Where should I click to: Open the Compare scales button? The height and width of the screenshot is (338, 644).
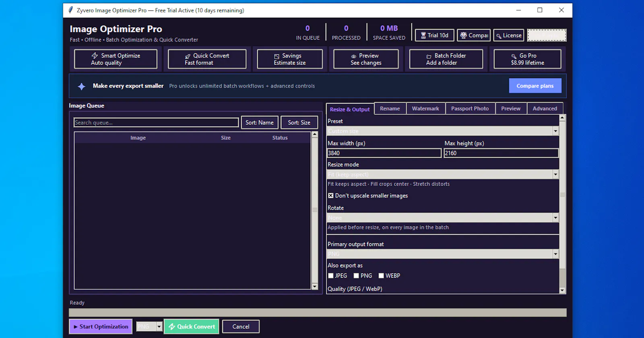coord(474,35)
